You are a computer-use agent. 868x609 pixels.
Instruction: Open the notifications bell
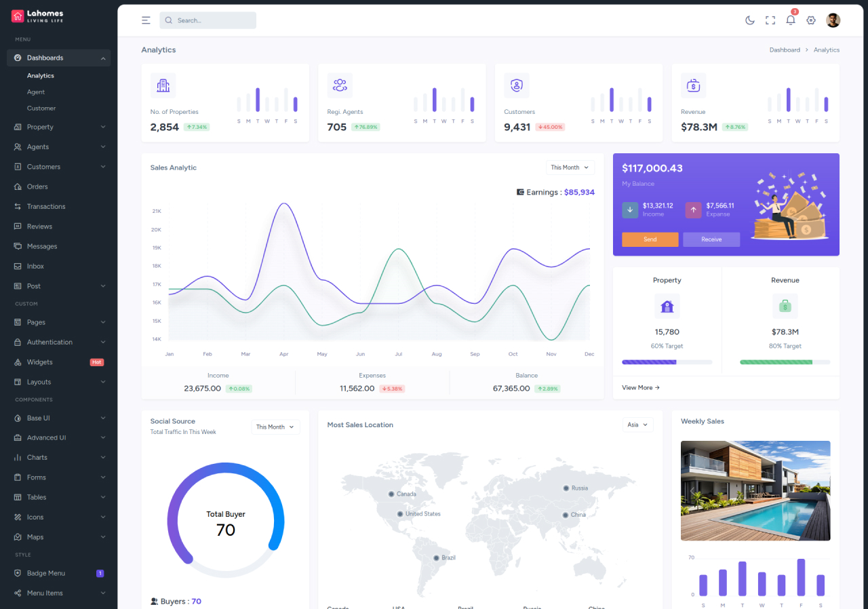791,20
